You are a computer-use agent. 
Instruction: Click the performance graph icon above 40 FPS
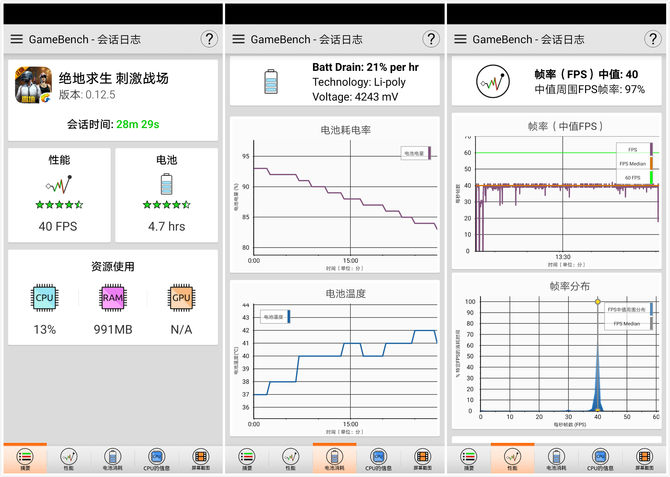pos(59,184)
